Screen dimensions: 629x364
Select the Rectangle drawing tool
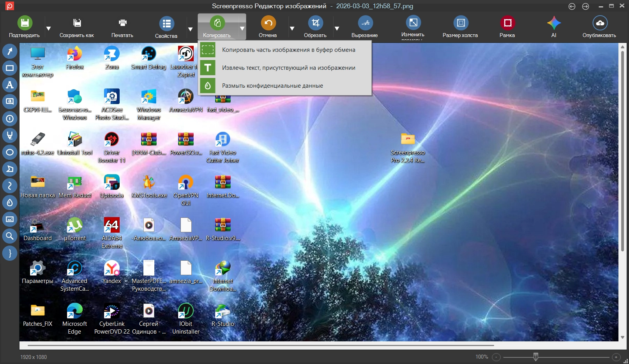[10, 68]
